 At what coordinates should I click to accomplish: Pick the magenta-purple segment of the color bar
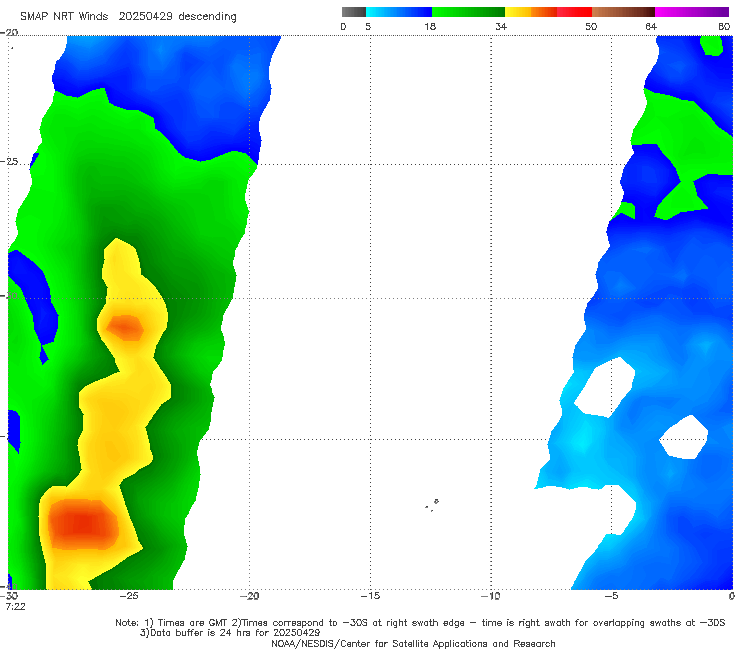pyautogui.click(x=692, y=12)
